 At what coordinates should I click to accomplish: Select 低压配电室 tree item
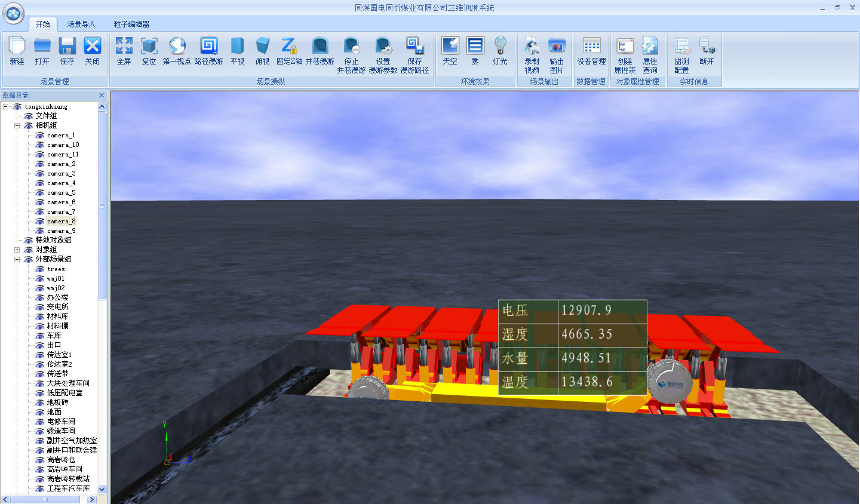point(65,393)
